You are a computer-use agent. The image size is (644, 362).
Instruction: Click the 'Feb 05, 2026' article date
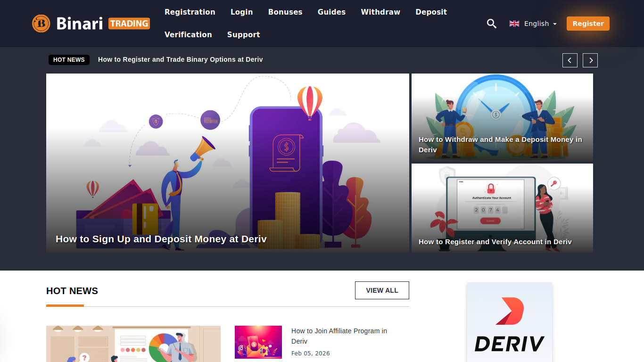coord(311,354)
